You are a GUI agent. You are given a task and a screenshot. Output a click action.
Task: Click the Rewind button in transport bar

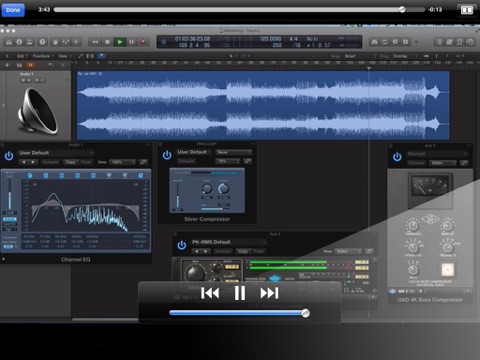point(95,42)
